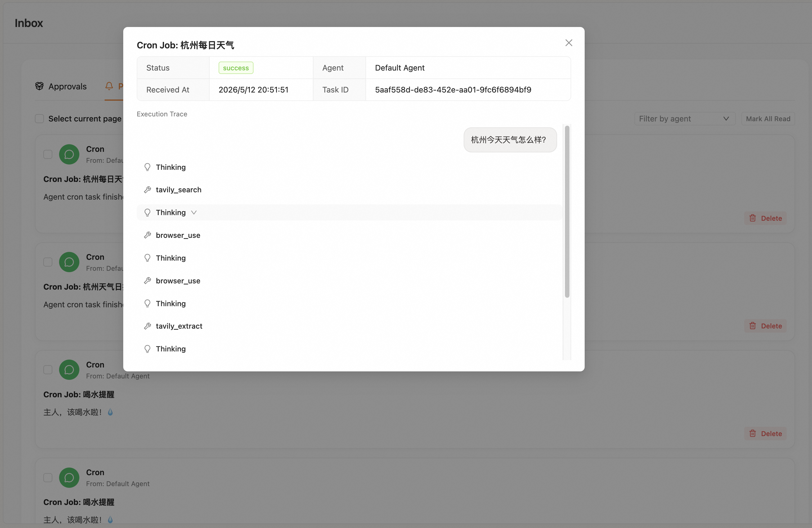Click the bell icon tab in Inbox

[x=109, y=86]
